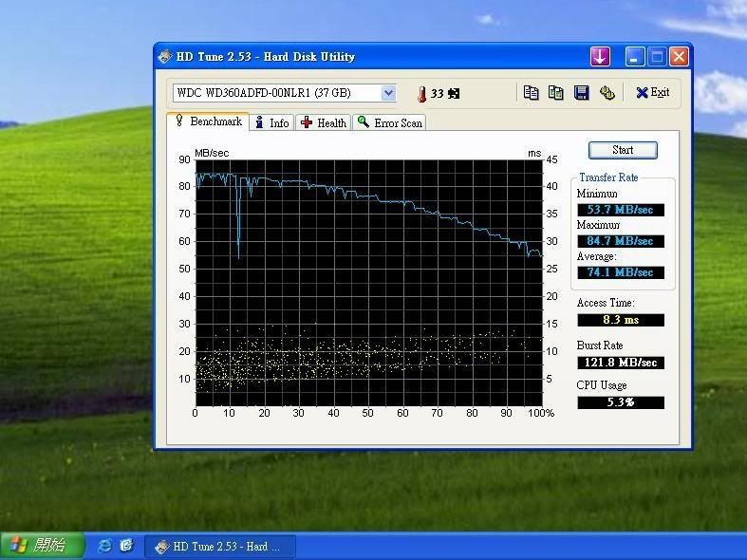Open the Health tab
The width and height of the screenshot is (747, 560).
[324, 122]
